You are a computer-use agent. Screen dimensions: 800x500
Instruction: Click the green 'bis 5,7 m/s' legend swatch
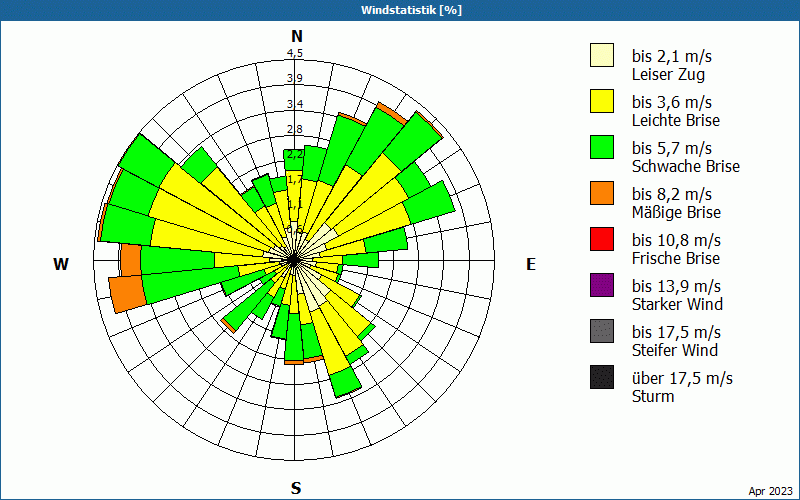(602, 147)
